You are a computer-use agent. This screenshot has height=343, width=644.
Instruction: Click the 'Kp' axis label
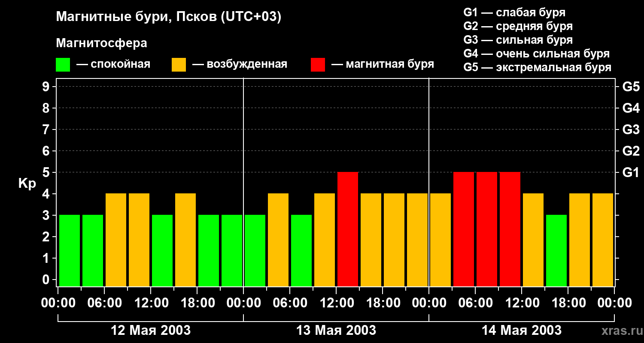pos(27,184)
